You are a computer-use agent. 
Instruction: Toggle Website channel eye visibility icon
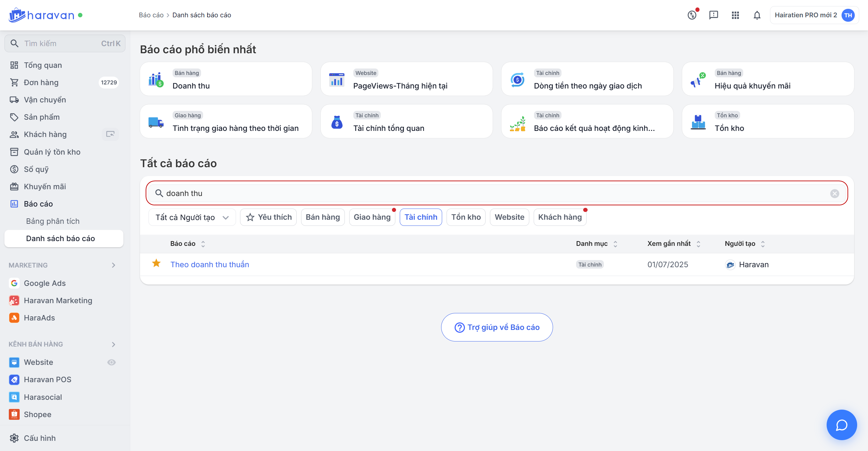coord(111,362)
